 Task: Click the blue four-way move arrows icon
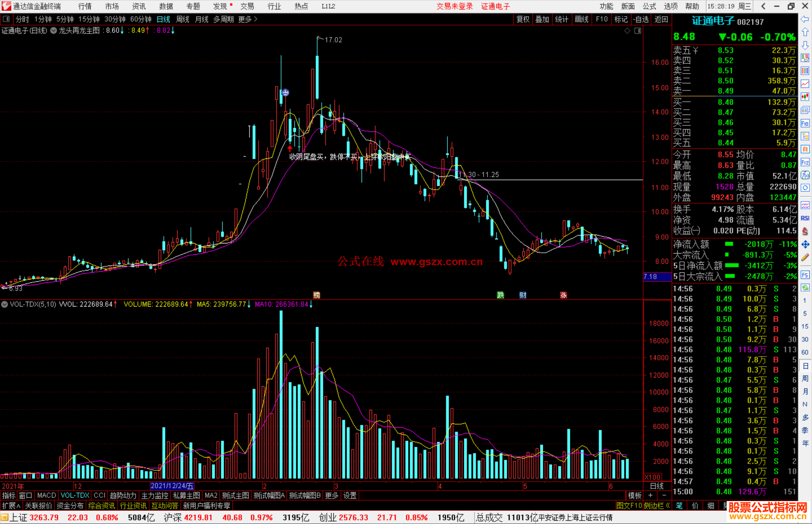click(805, 245)
